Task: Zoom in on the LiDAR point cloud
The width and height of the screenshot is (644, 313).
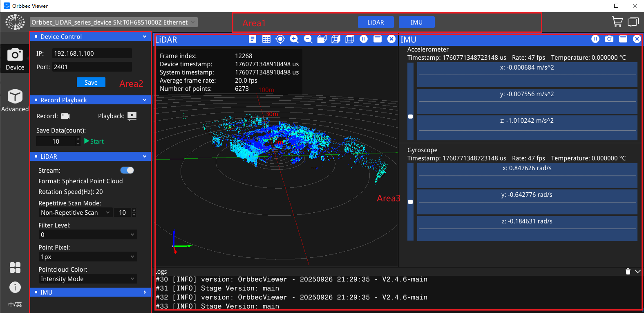Action: pyautogui.click(x=294, y=39)
